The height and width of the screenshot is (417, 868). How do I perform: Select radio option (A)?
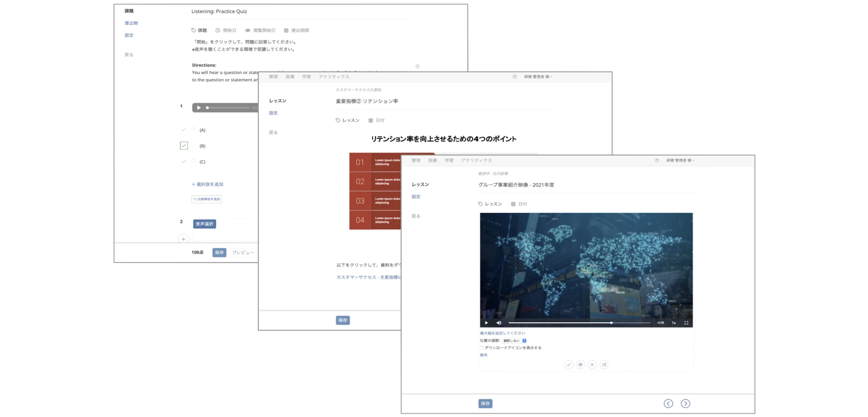tap(193, 129)
